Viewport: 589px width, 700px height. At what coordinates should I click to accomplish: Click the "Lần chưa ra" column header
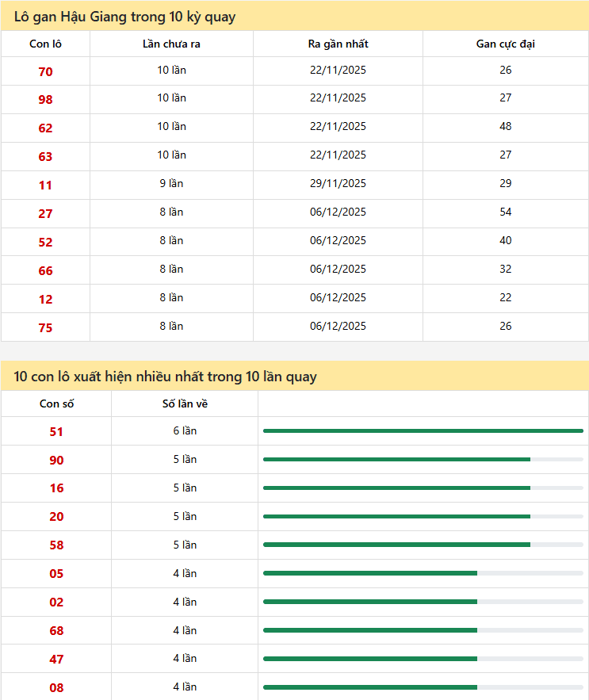171,44
